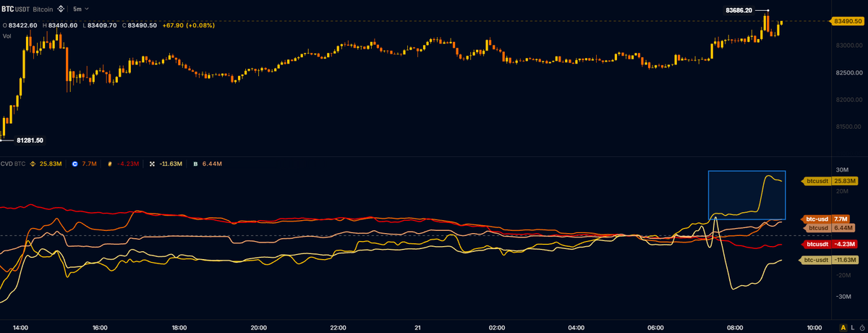
Task: Click the -30M CVD axis label
Action: [x=843, y=297]
